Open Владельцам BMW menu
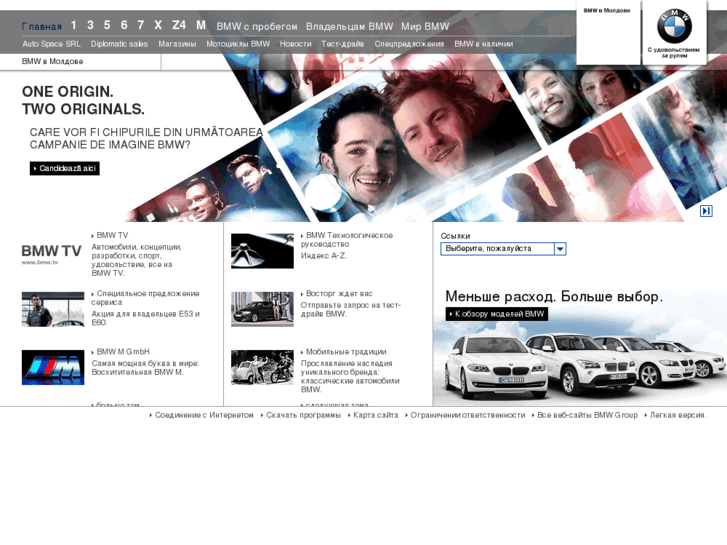727x545 pixels. (x=349, y=26)
